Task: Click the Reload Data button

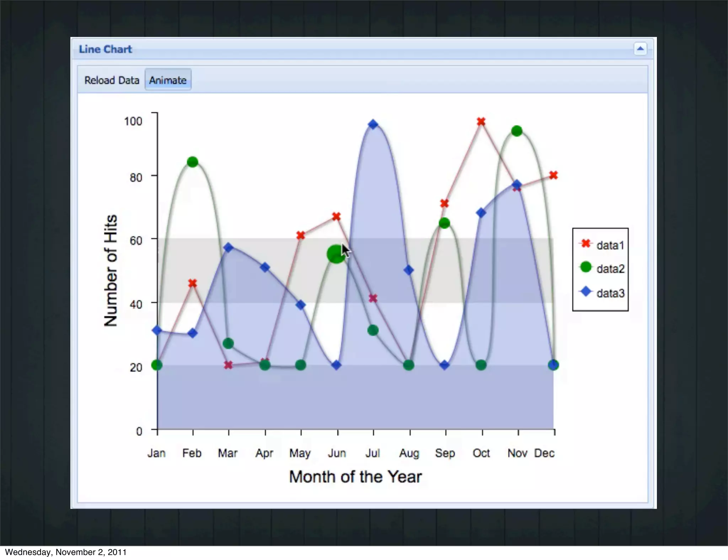Action: (x=112, y=80)
